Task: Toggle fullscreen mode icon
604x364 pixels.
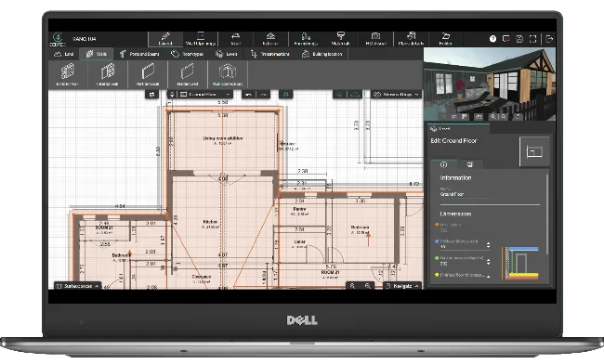Action: (532, 39)
